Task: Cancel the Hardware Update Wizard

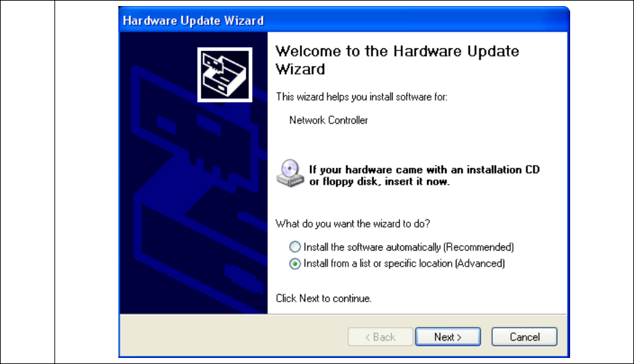Action: [524, 336]
